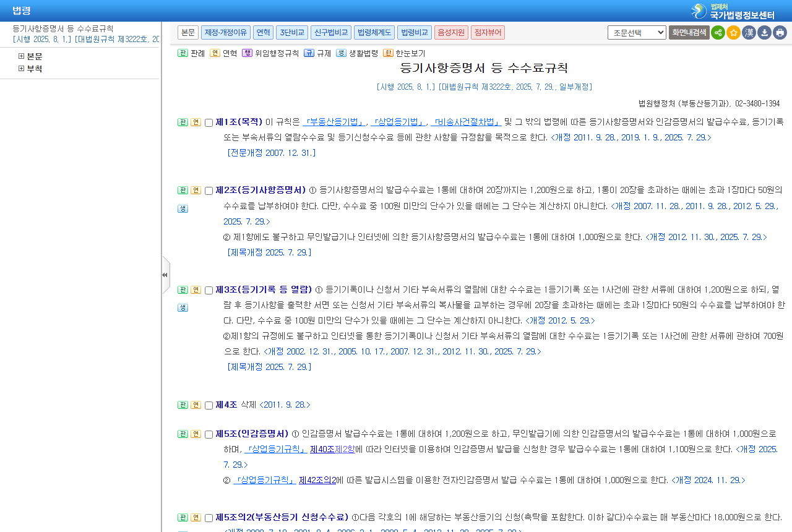Screen dimensions: 792x532
Task: Check the box for 제1조(목적)
Action: pos(209,122)
